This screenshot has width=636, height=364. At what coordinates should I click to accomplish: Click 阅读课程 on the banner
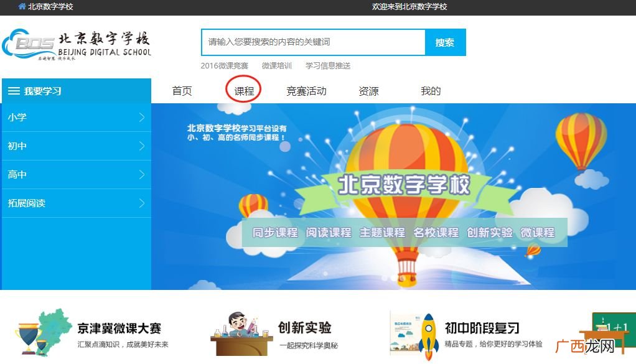(x=329, y=233)
